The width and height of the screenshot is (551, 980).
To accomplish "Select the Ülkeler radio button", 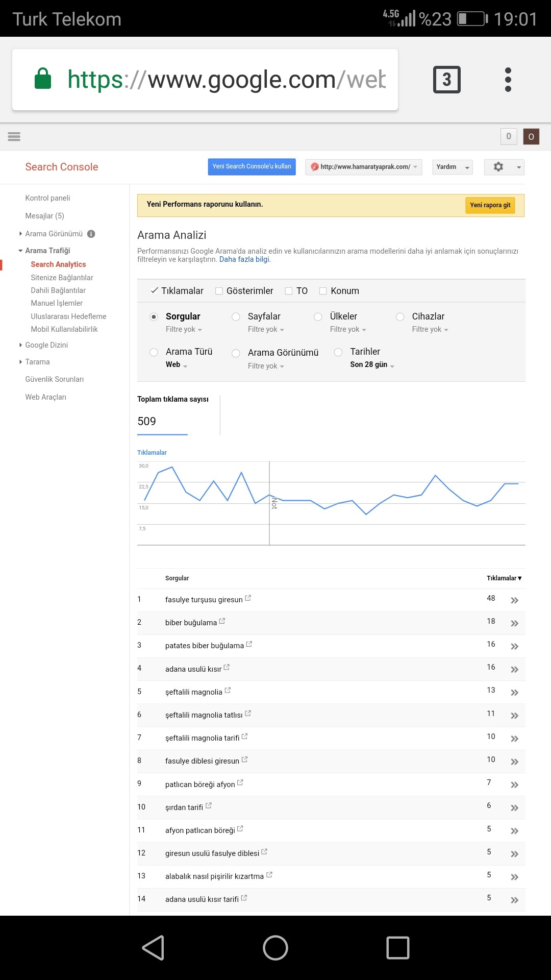I will (x=318, y=316).
